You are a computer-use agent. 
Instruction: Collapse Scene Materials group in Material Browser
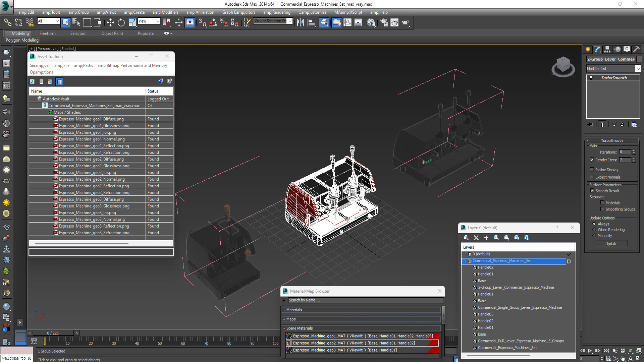(x=361, y=328)
